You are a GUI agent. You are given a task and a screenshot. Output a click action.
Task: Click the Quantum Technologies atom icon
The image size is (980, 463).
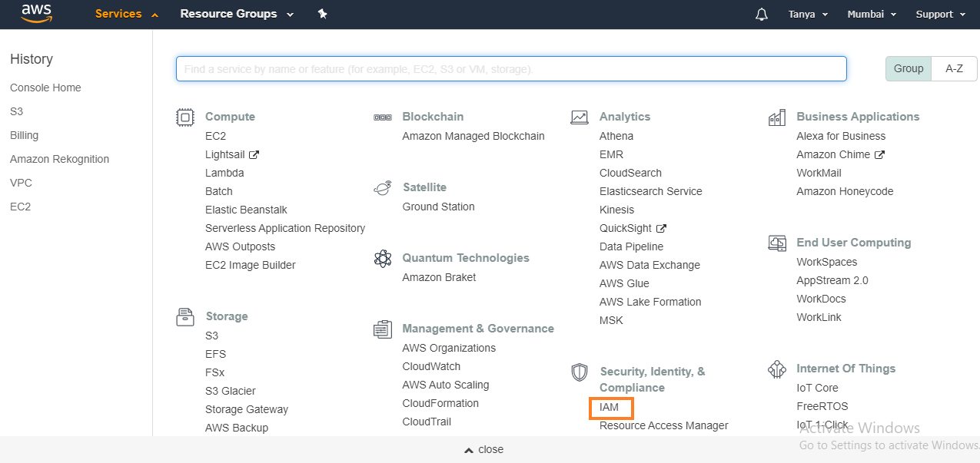382,258
